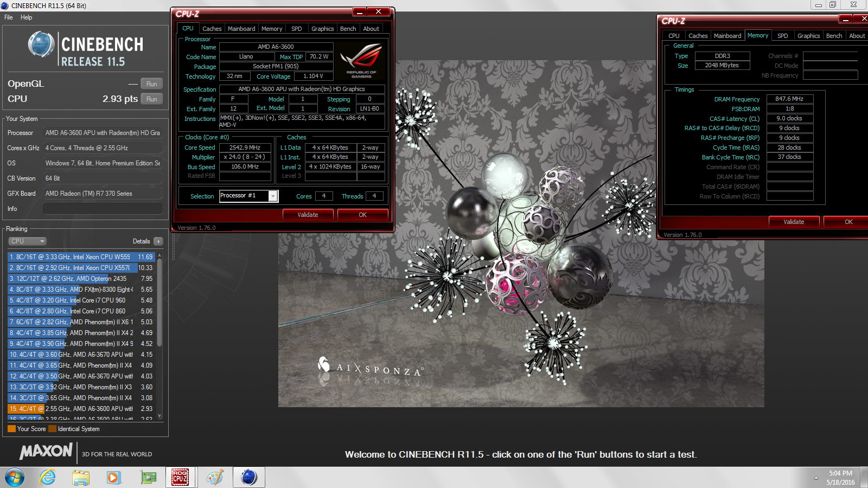
Task: Click the DDR3 memory type field
Action: click(x=722, y=56)
